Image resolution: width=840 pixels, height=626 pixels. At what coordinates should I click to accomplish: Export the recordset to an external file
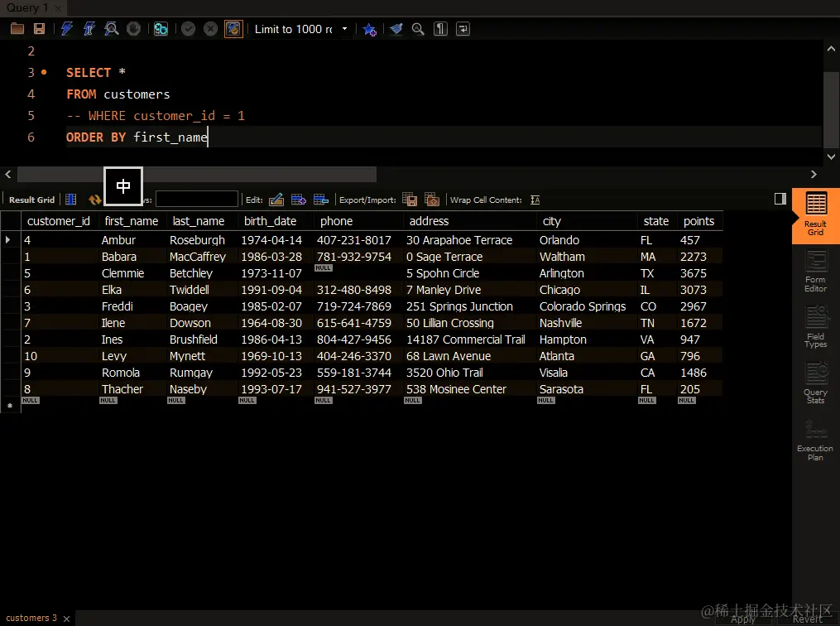click(x=410, y=200)
